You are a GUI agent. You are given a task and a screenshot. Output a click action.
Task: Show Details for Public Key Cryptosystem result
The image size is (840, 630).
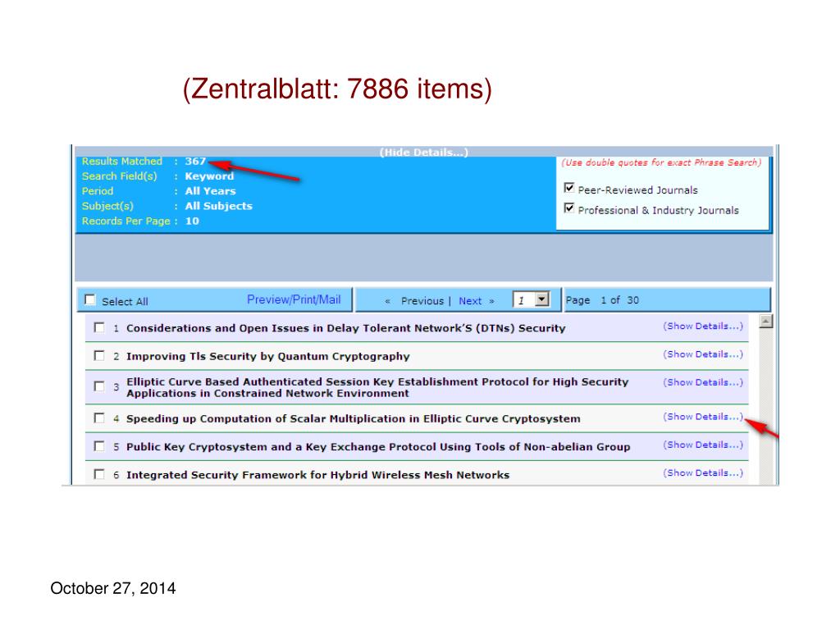click(703, 445)
